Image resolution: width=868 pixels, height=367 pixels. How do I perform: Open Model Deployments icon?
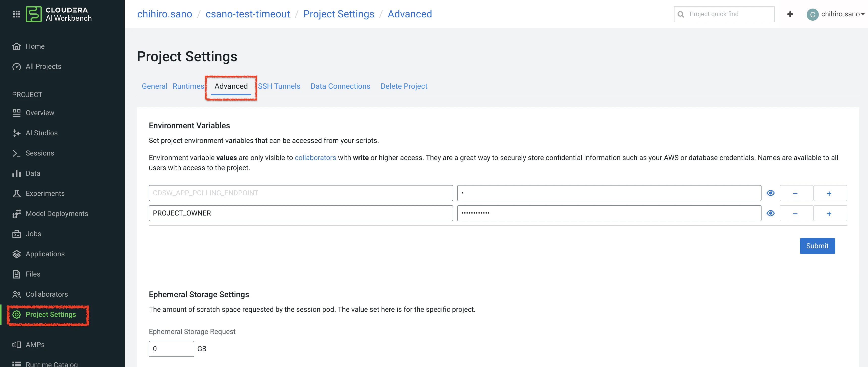pyautogui.click(x=16, y=214)
